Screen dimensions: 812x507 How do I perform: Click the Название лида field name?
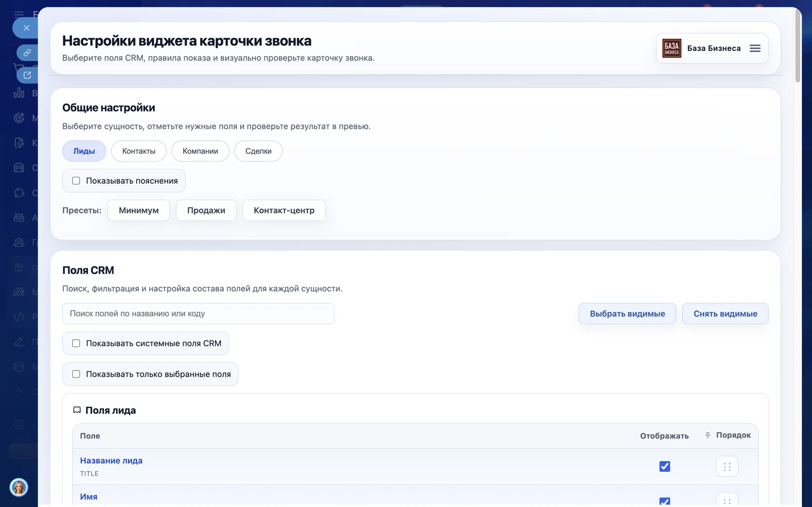point(111,461)
